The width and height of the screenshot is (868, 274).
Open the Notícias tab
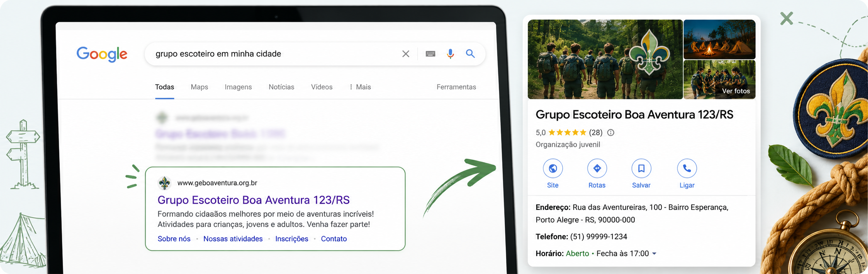click(x=282, y=87)
